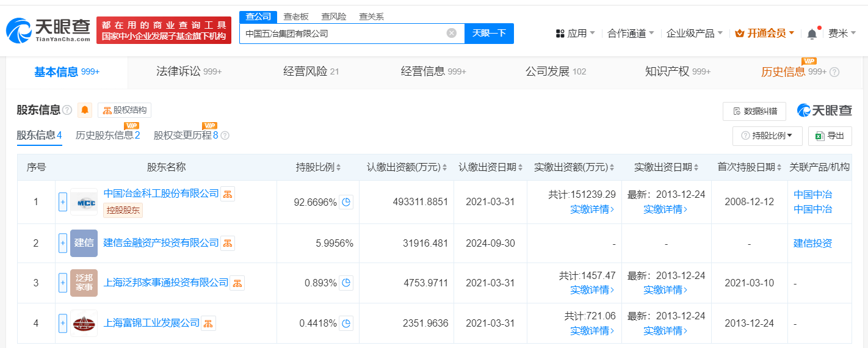View the holding pie chart icon for 0.4418%
868x348 pixels.
346,323
